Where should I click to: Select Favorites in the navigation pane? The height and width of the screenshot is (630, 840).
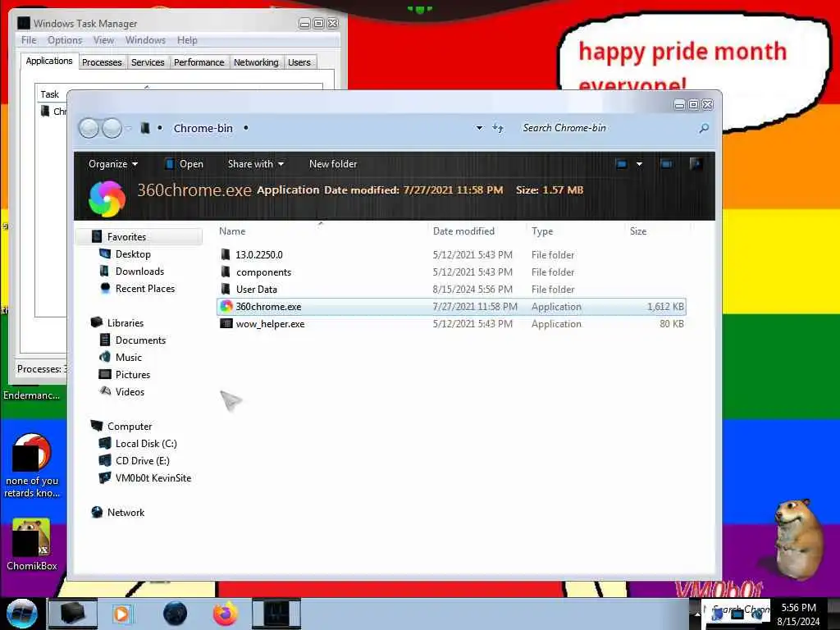[x=126, y=237]
